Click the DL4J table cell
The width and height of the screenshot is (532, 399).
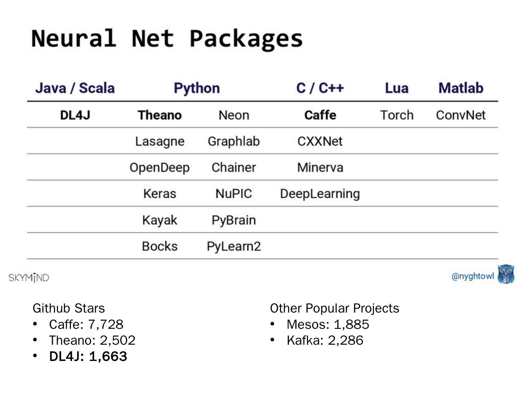[x=75, y=115]
